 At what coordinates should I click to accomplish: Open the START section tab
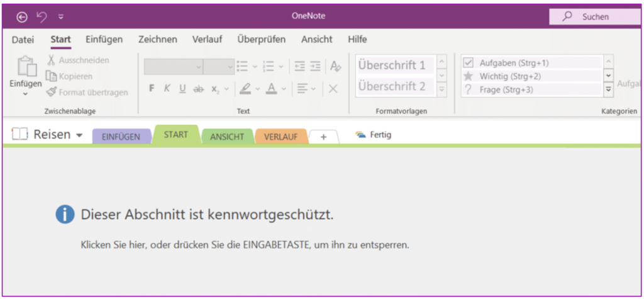point(176,135)
